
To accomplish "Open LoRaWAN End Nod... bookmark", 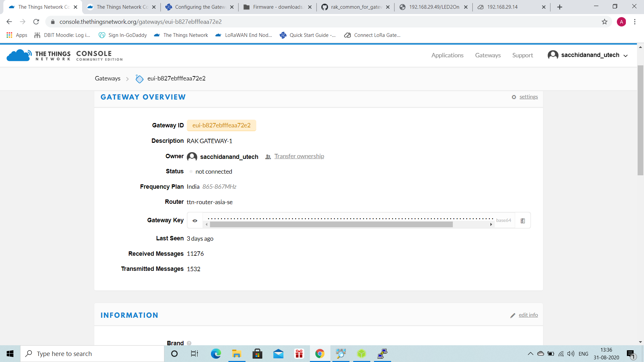I will click(244, 35).
